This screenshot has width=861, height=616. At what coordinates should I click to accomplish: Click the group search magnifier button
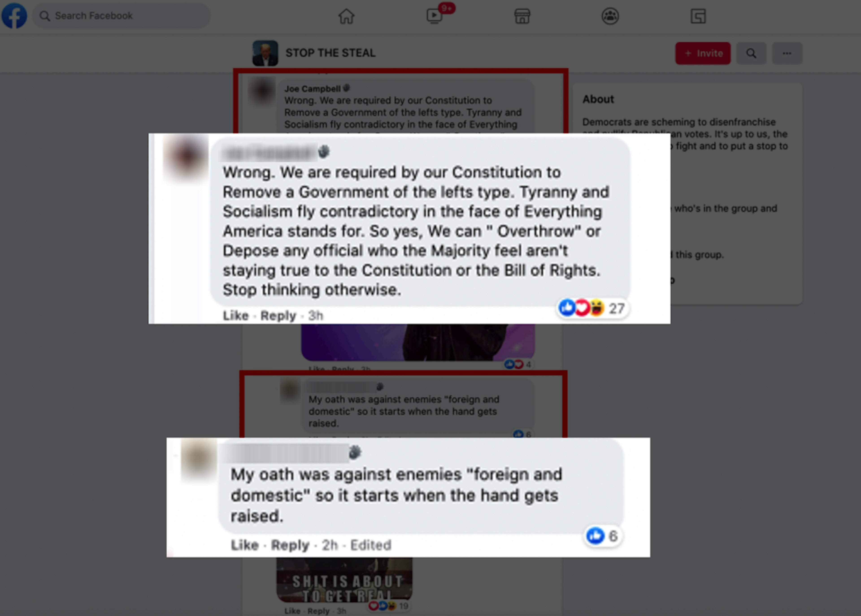tap(751, 54)
